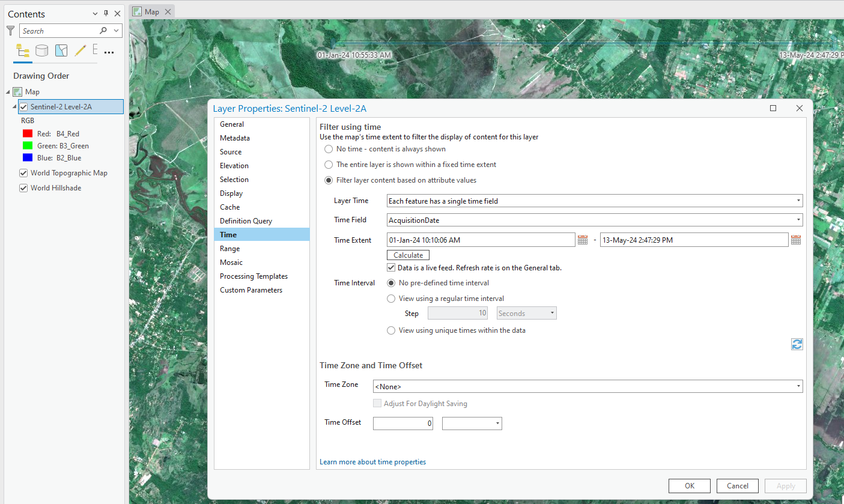844x504 pixels.
Task: Open the calendar picker for end time
Action: 796,239
